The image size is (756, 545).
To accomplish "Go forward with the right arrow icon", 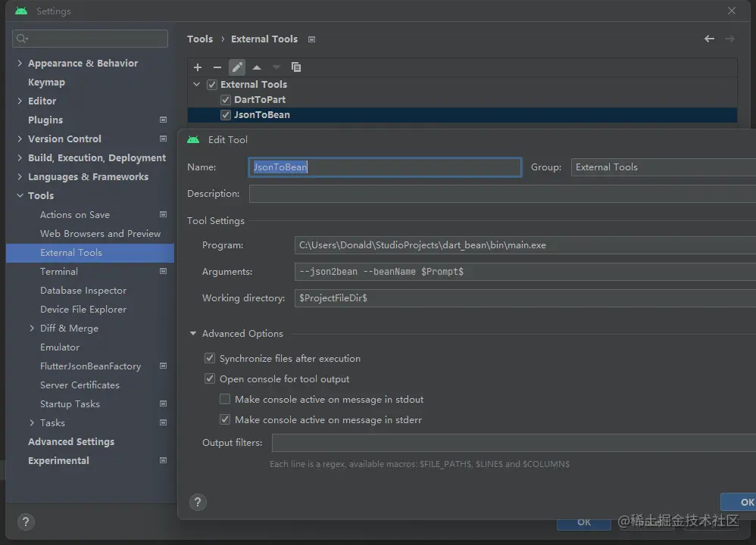I will pyautogui.click(x=730, y=39).
